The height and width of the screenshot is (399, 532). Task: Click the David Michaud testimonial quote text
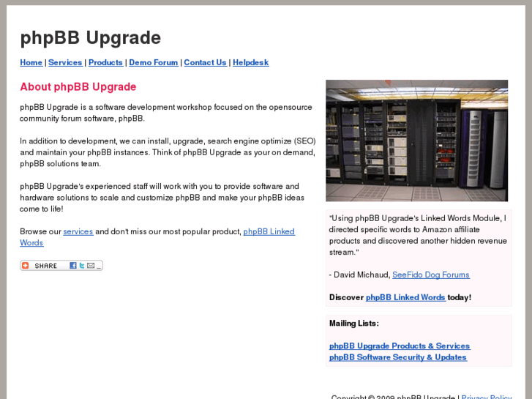[x=418, y=235]
